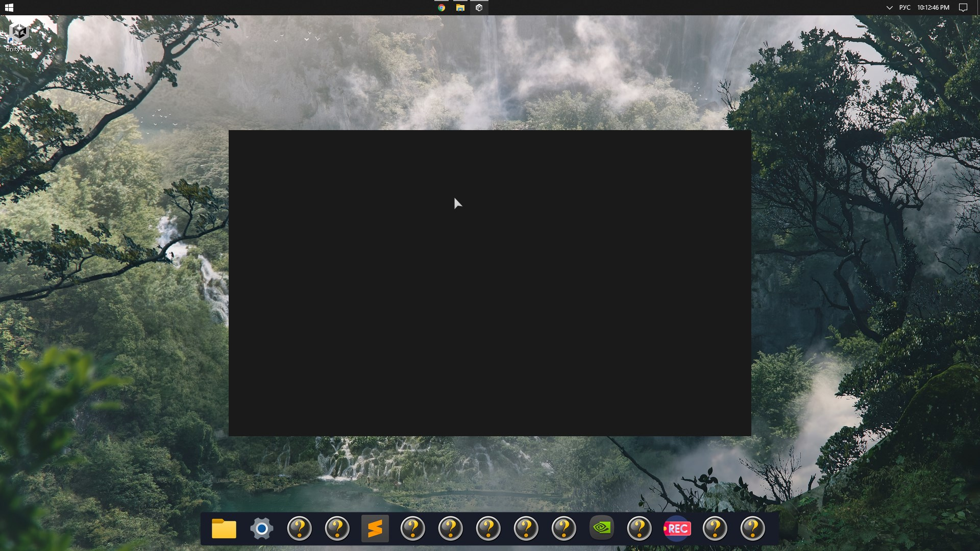Open the Action Center notifications icon
980x551 pixels.
963,8
